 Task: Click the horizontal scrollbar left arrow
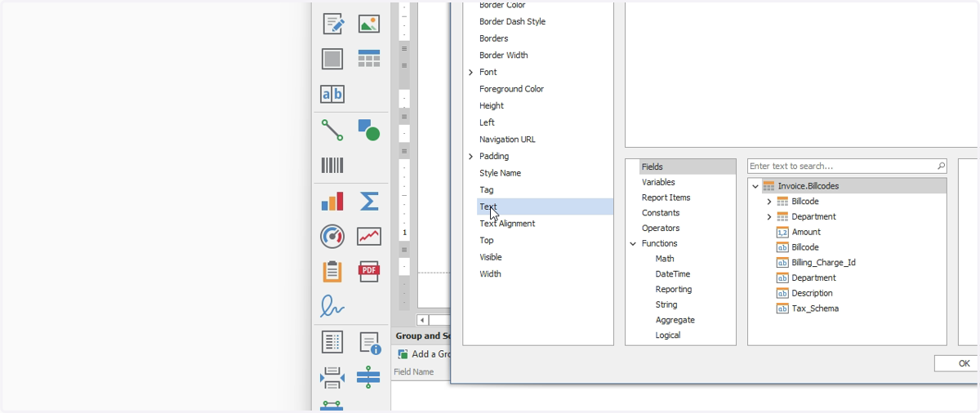(422, 320)
